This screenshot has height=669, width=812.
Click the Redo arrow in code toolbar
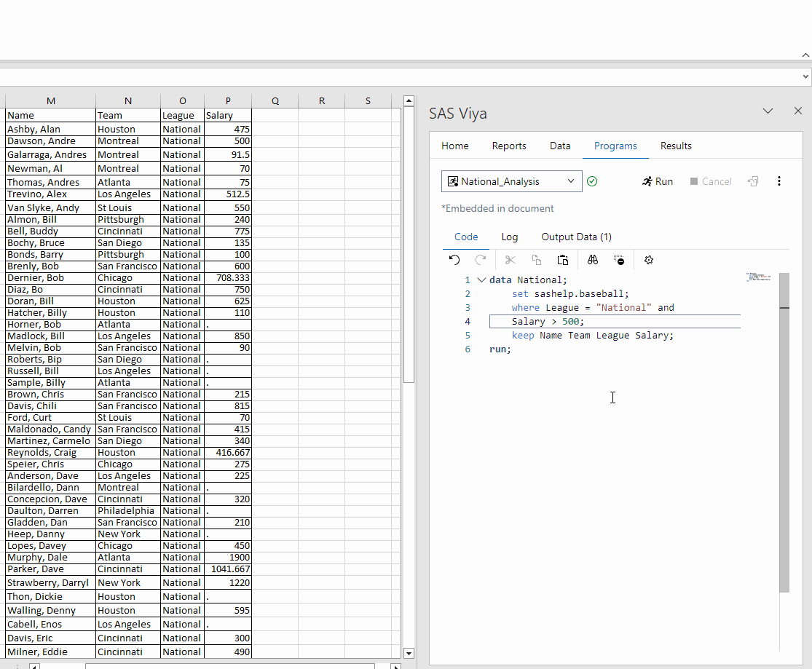pyautogui.click(x=481, y=260)
